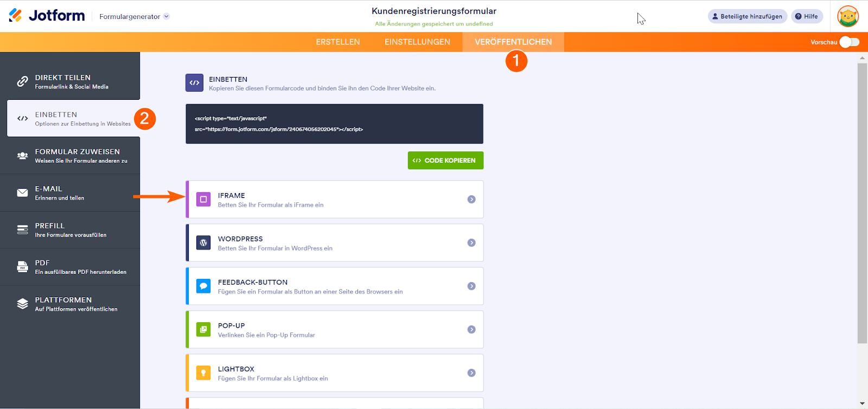The width and height of the screenshot is (868, 409).
Task: Click the embed script code box
Action: [x=334, y=124]
